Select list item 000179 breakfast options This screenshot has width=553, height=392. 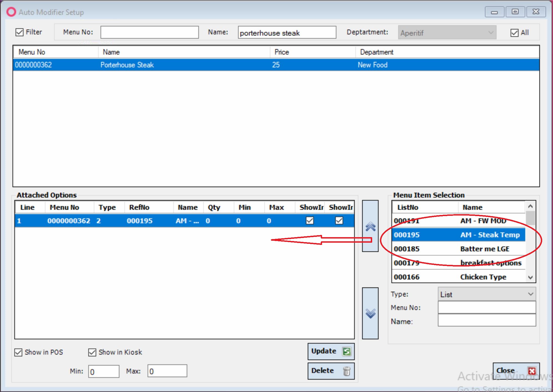[459, 263]
